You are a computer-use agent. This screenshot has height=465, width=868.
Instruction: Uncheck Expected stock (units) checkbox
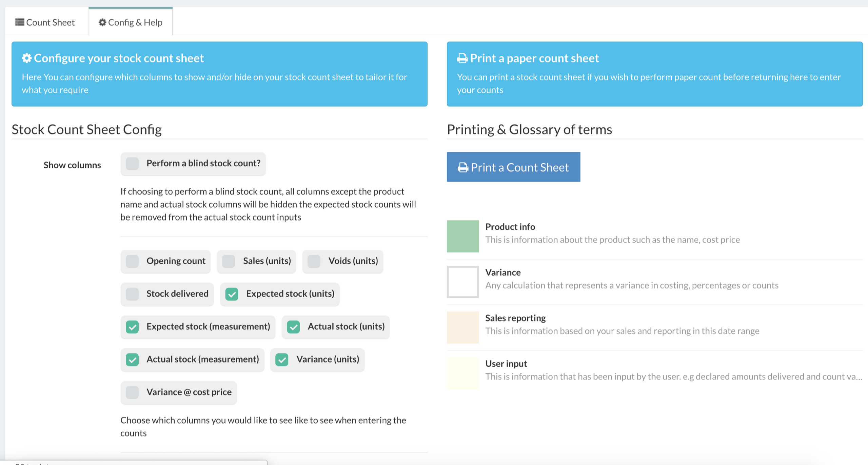coord(232,294)
